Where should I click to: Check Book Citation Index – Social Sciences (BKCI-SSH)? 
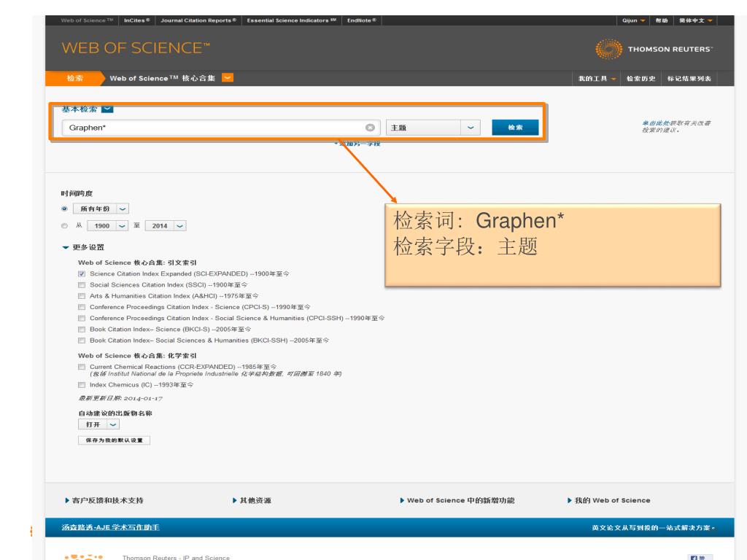[x=82, y=341]
